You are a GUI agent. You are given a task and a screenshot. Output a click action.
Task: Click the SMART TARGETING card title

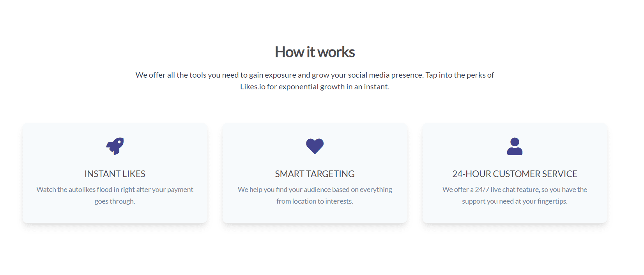315,174
